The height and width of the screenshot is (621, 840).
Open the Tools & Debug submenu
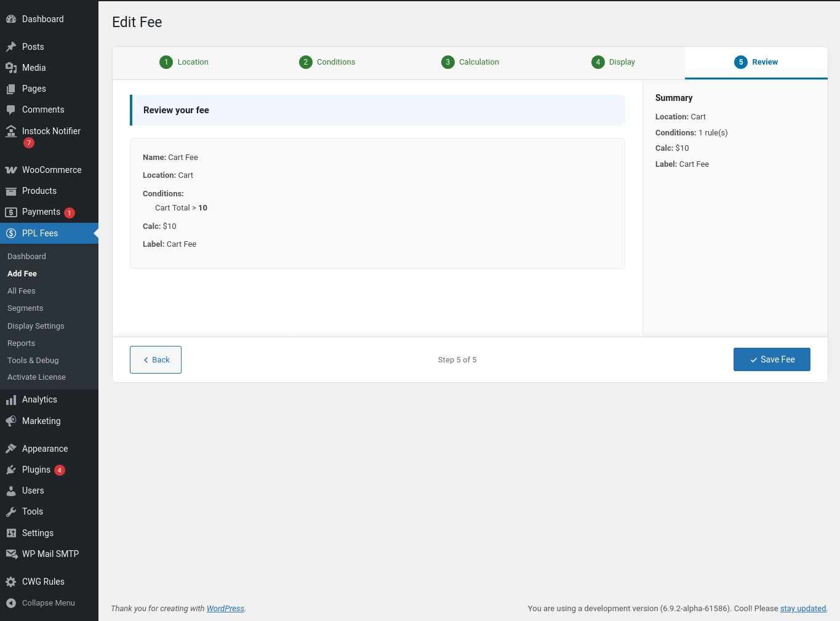[33, 361]
